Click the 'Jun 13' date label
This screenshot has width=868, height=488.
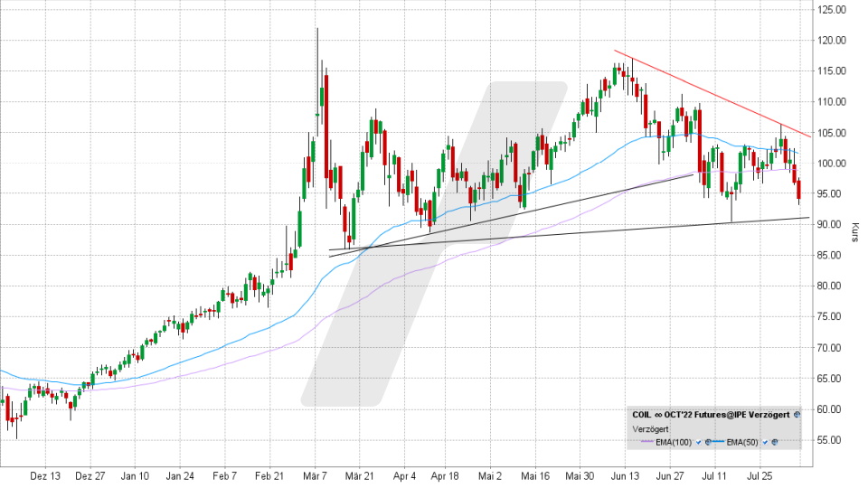(625, 476)
